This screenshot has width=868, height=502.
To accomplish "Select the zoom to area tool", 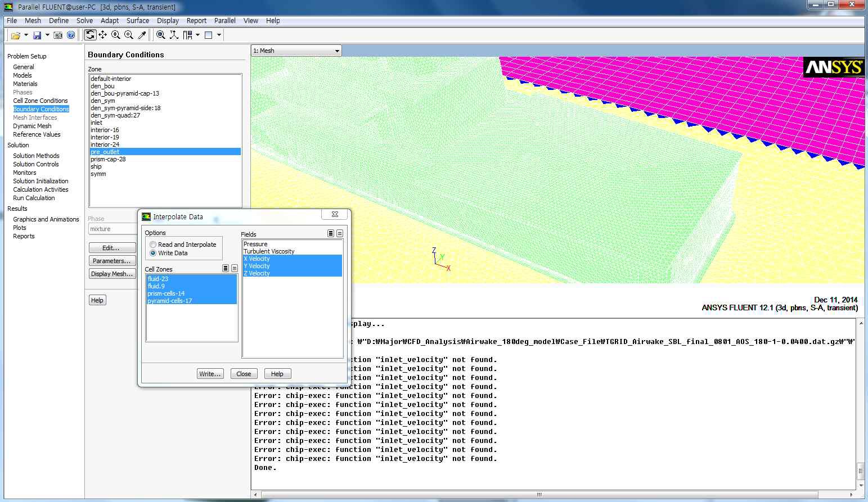I will click(x=129, y=35).
